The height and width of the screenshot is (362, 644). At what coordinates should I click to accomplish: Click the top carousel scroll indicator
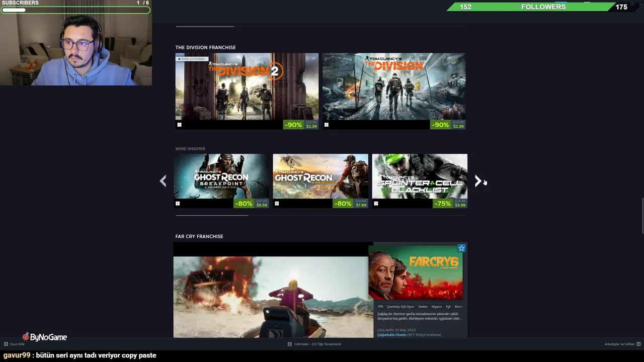coord(205,26)
